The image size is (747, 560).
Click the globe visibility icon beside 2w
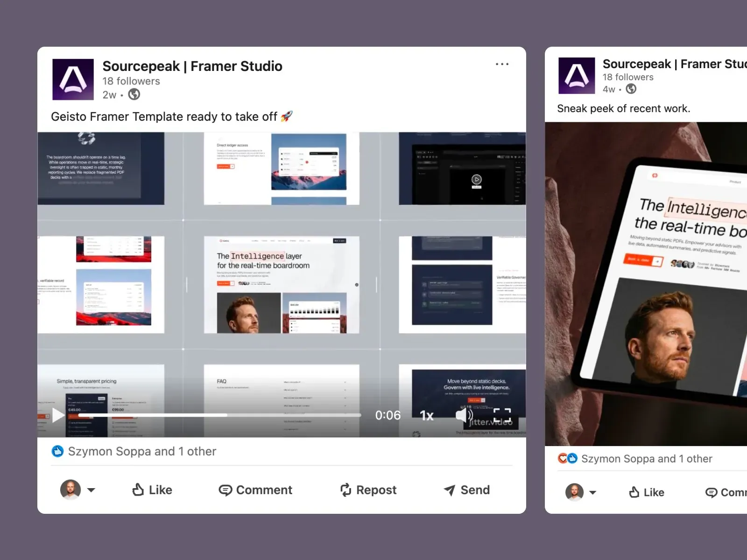134,95
